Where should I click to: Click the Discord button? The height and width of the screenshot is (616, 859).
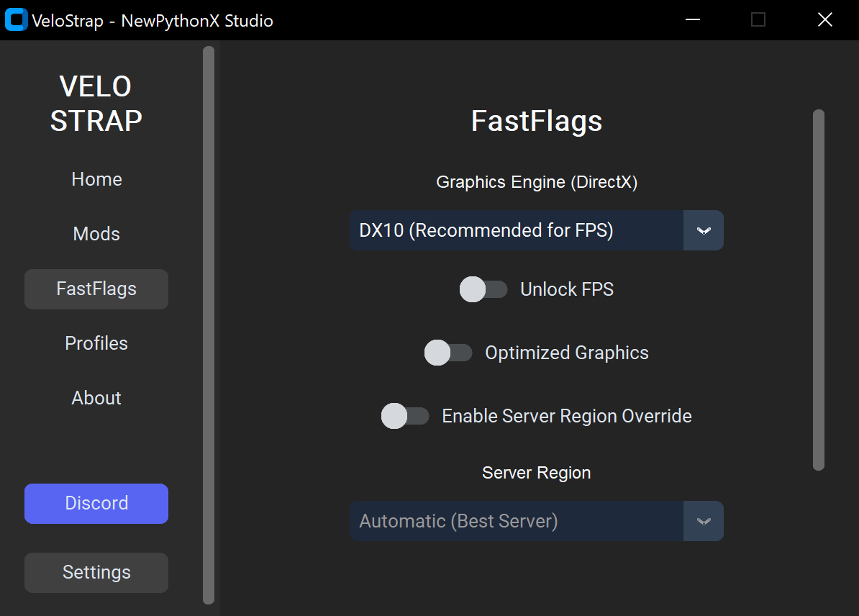pyautogui.click(x=96, y=503)
